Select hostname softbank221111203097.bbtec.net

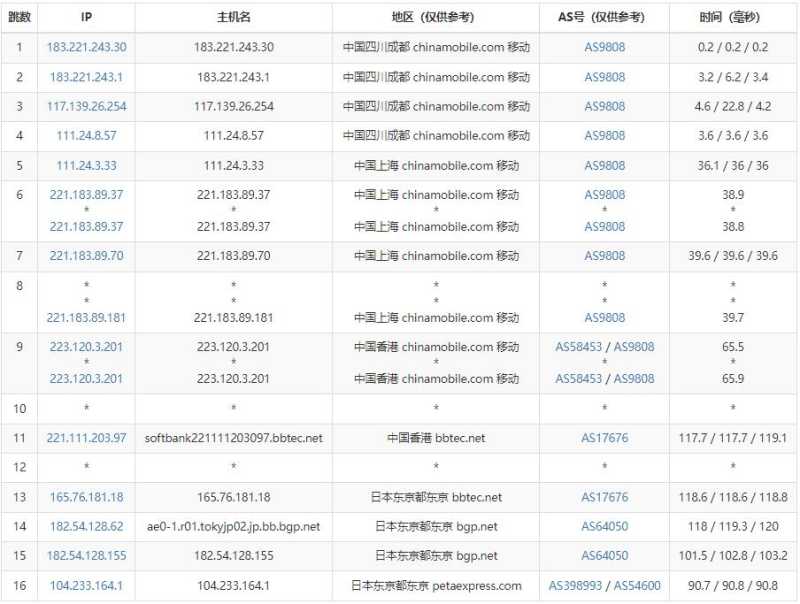coord(234,438)
